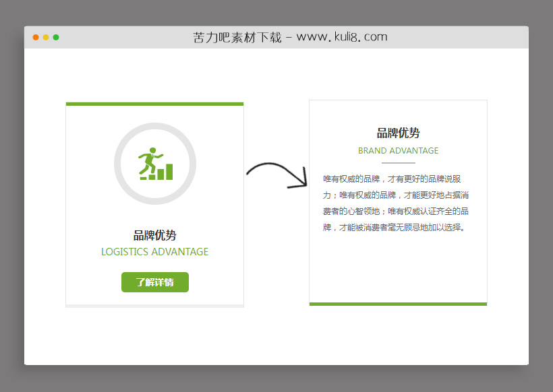Click the red traffic-light dot
553x392 pixels.
35,38
